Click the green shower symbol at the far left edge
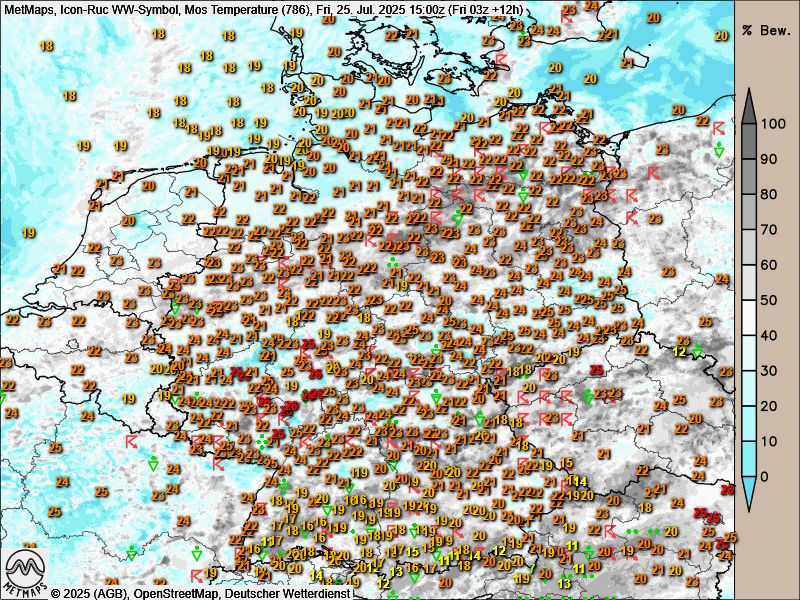The image size is (800, 600). coord(3,398)
